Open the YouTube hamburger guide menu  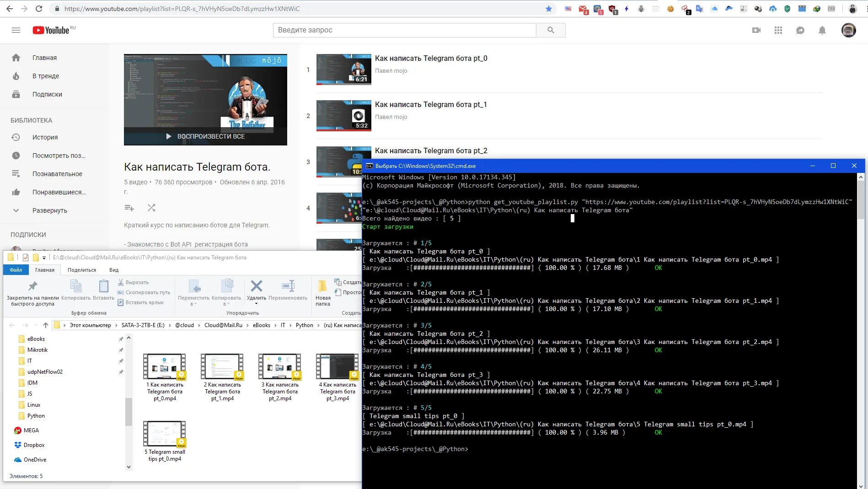click(16, 30)
